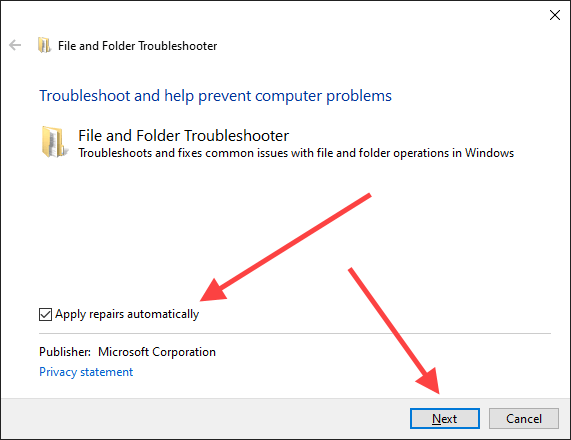
Task: Click the "Microsoft Corporation" publisher name
Action: 157,352
